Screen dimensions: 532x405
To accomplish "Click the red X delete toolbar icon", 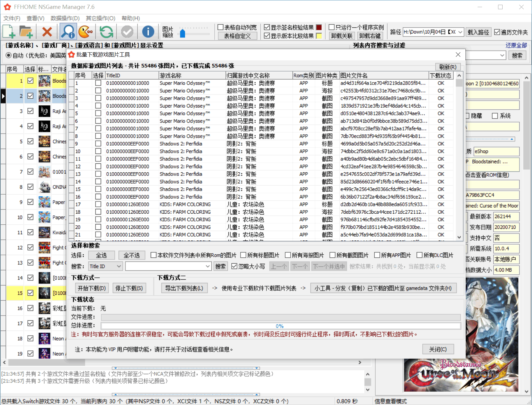I will pos(47,32).
